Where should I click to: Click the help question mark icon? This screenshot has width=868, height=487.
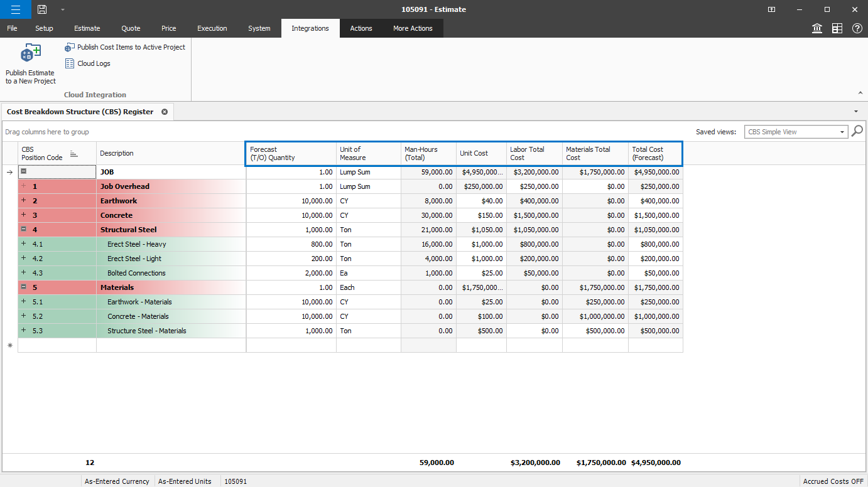click(857, 28)
